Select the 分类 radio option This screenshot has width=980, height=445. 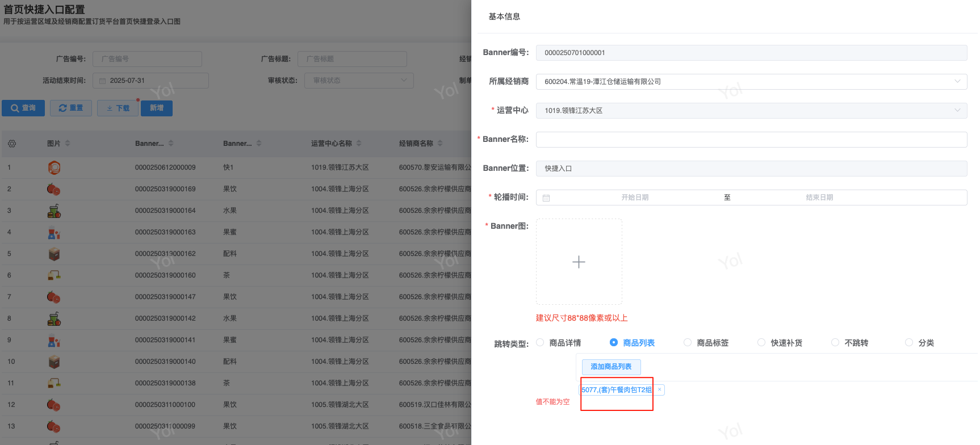coord(909,342)
